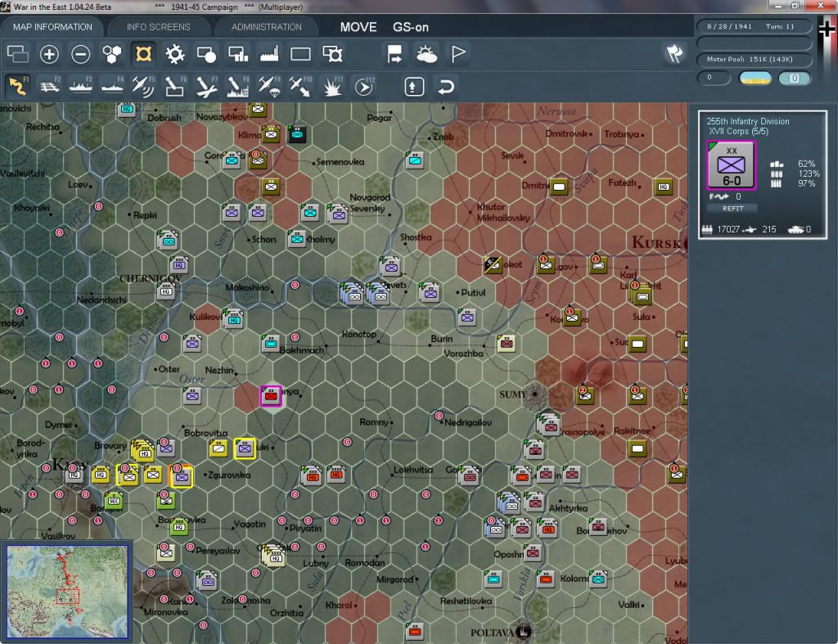Select the F3 warship mode icon
Screen dimensions: 838x644
(x=81, y=86)
